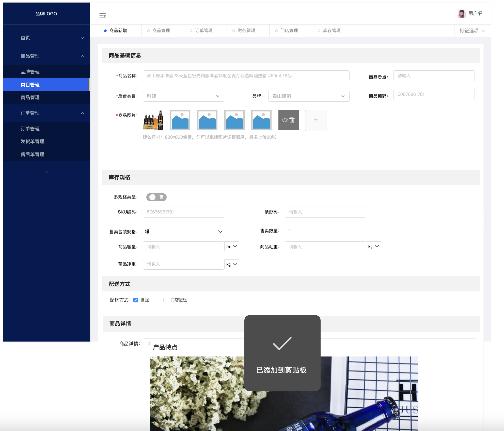Focus the 商品卖点 input field
504x431 pixels.
pyautogui.click(x=434, y=76)
